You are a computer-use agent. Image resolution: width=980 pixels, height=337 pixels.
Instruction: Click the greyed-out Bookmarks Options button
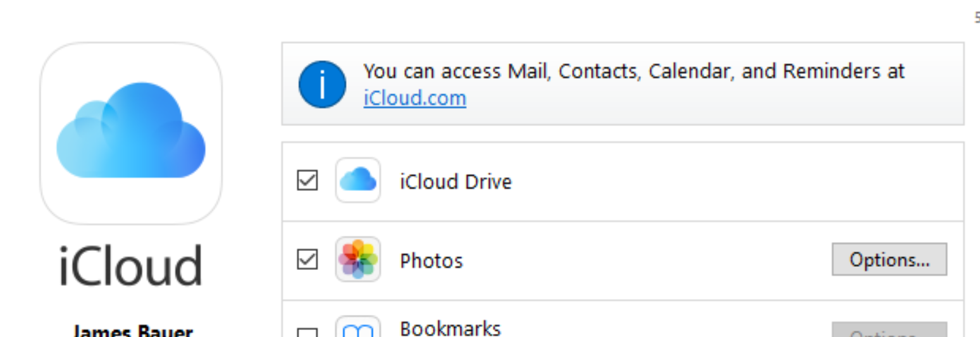[x=889, y=331]
